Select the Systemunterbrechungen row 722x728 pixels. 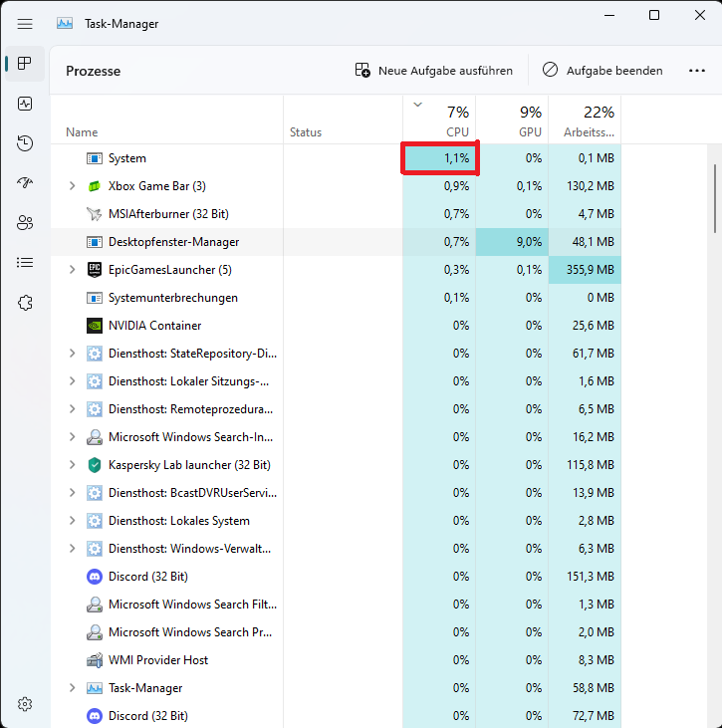[336, 298]
